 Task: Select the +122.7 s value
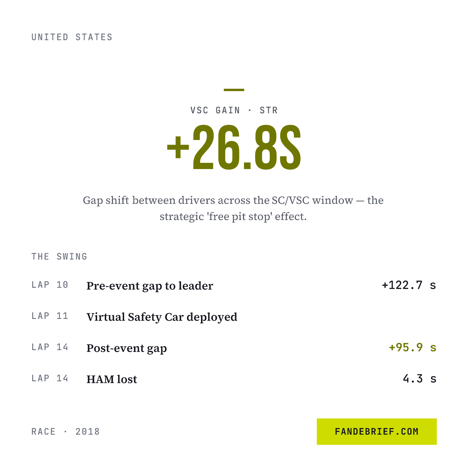point(409,285)
